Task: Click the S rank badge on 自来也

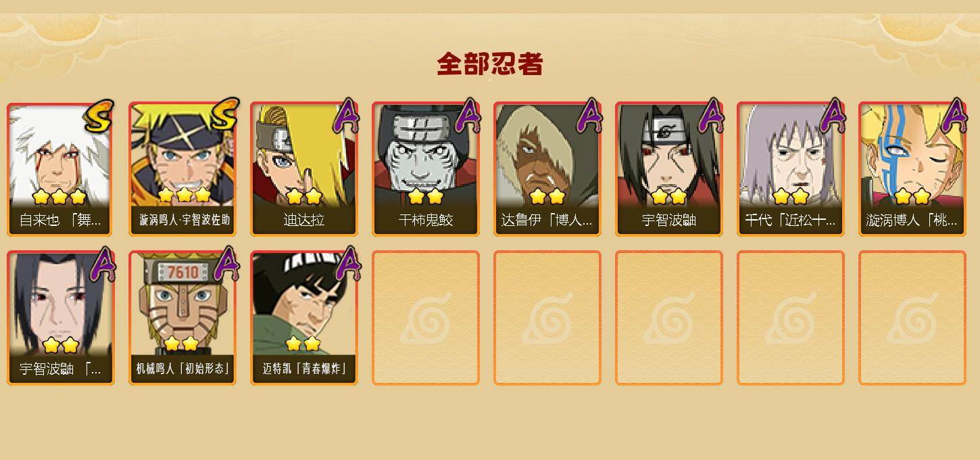Action: [x=99, y=116]
